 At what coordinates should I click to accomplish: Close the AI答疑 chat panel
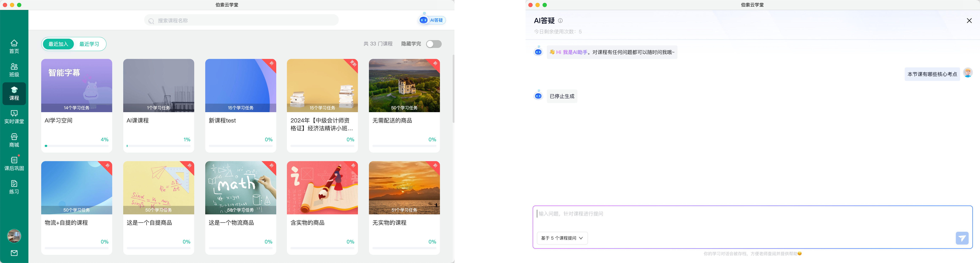click(x=969, y=21)
